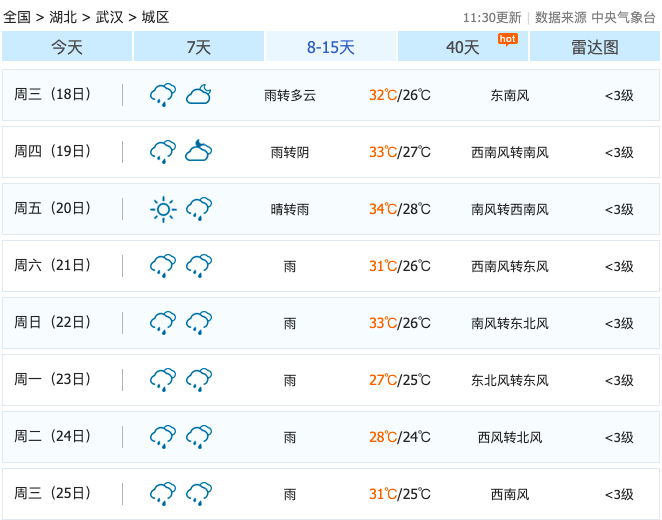The height and width of the screenshot is (520, 662).
Task: Open the 7天 forecast tab
Action: (x=198, y=47)
